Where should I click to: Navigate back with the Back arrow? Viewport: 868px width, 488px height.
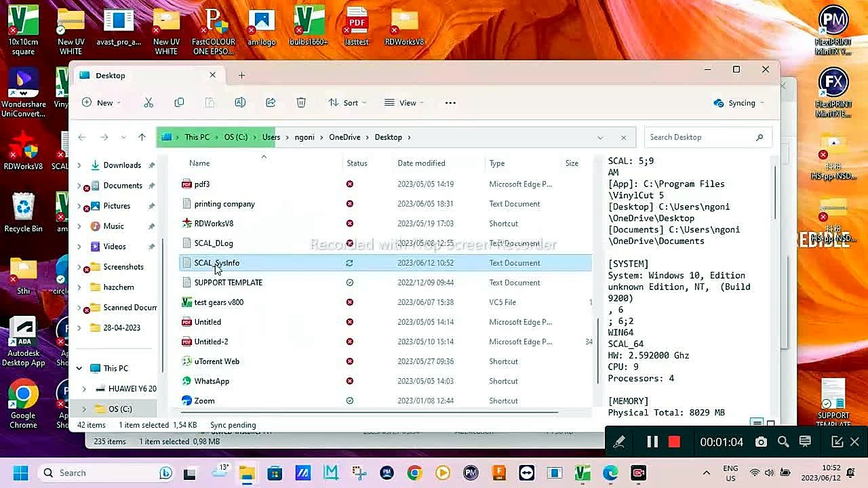pos(82,137)
